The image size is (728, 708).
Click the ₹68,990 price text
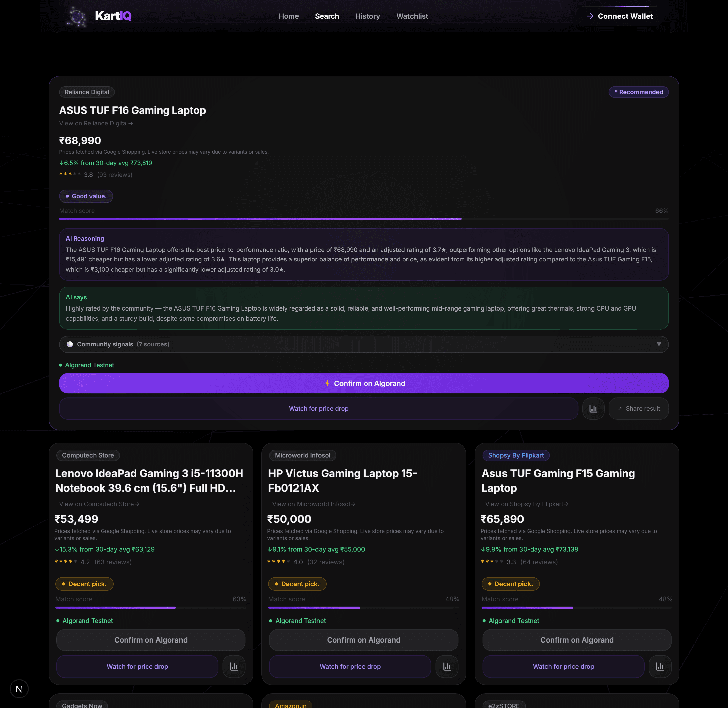pos(80,141)
